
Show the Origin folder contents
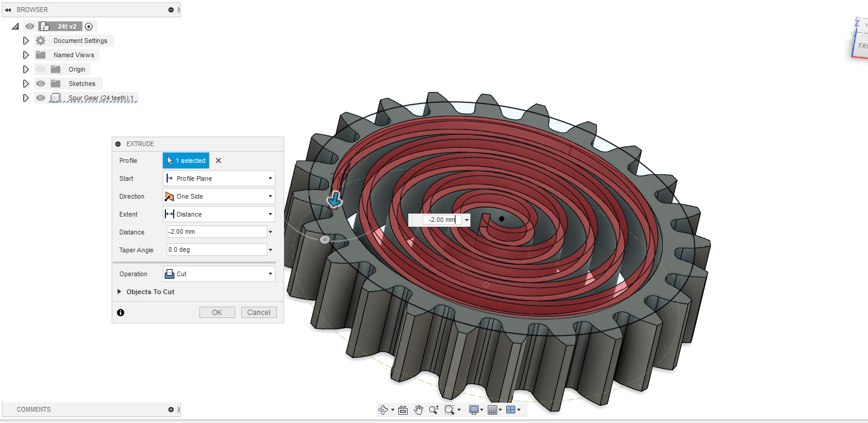click(26, 69)
